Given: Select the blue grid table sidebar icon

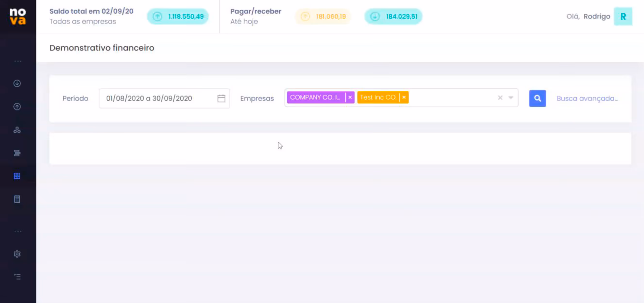Looking at the screenshot, I should (x=17, y=176).
